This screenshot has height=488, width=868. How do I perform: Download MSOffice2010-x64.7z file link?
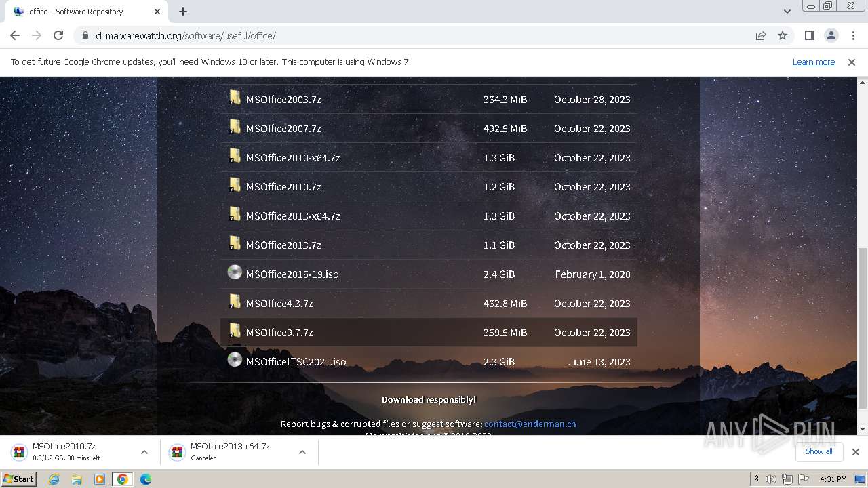tap(293, 157)
